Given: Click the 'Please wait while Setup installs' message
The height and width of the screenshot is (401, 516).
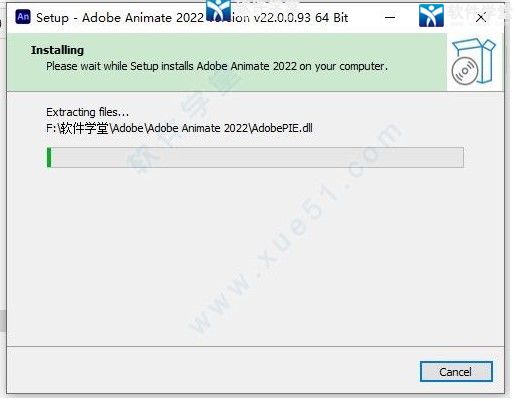Looking at the screenshot, I should click(x=217, y=66).
